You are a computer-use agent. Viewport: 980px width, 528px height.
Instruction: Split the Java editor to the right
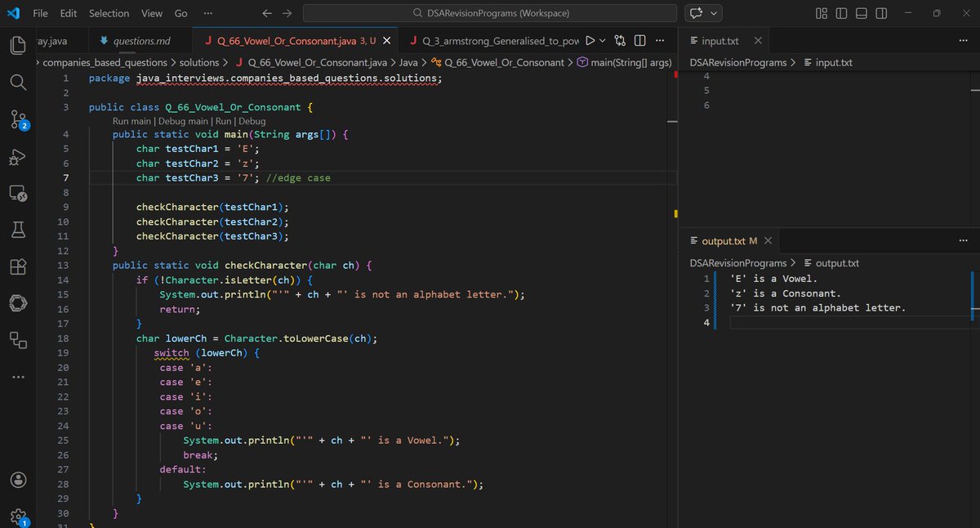640,41
